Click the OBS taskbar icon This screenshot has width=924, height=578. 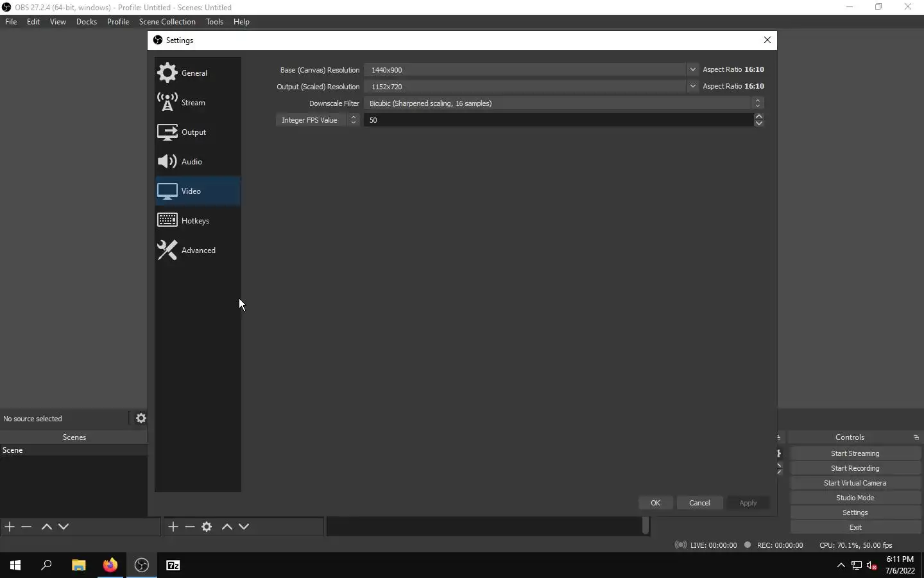tap(142, 565)
